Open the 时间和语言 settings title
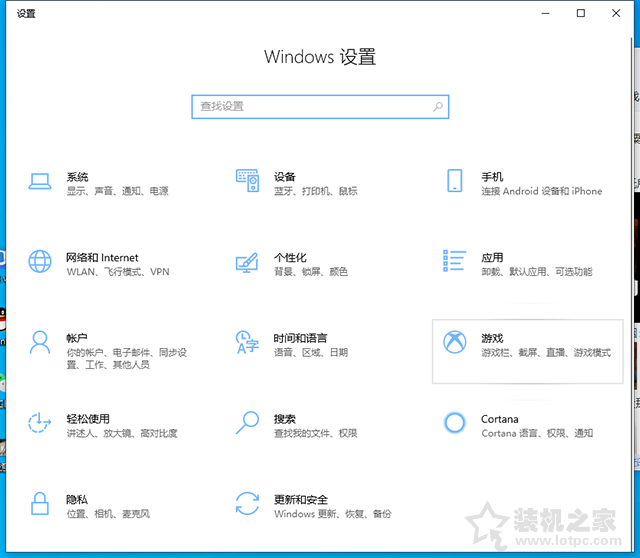The image size is (640, 558). point(300,338)
